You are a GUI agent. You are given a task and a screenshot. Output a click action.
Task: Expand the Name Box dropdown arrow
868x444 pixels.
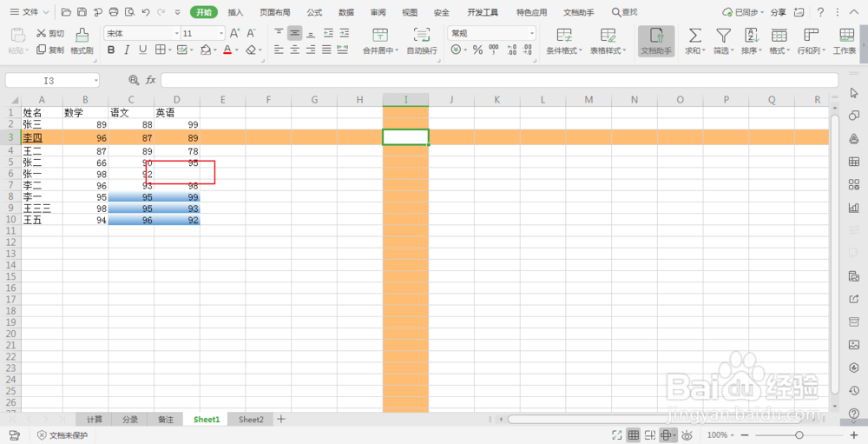click(96, 81)
